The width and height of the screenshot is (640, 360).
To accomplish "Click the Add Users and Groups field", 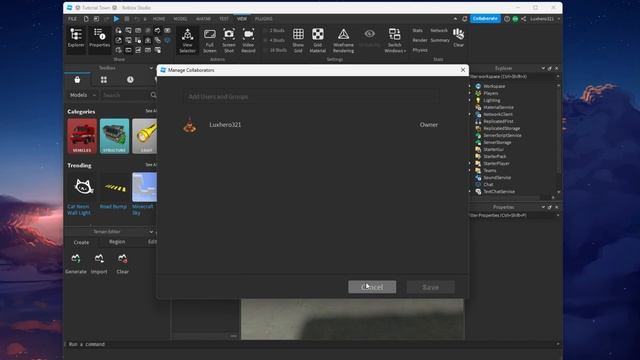I will [x=311, y=97].
